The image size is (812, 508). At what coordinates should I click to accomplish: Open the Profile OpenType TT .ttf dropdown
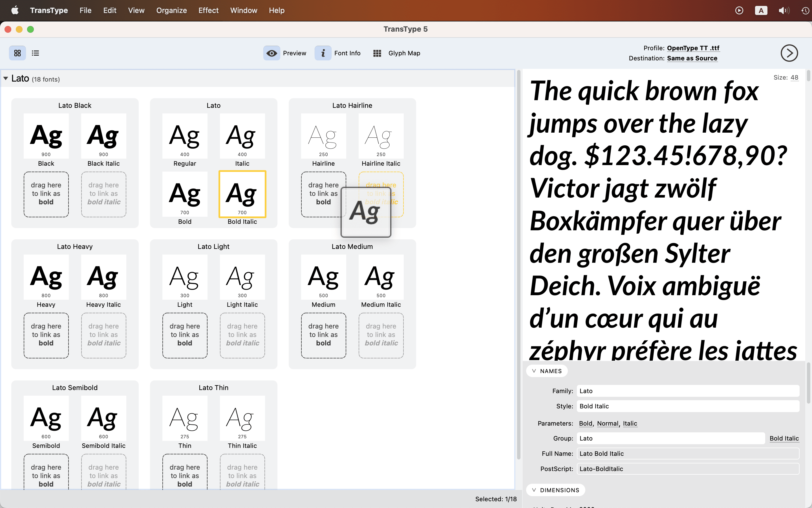coord(693,48)
